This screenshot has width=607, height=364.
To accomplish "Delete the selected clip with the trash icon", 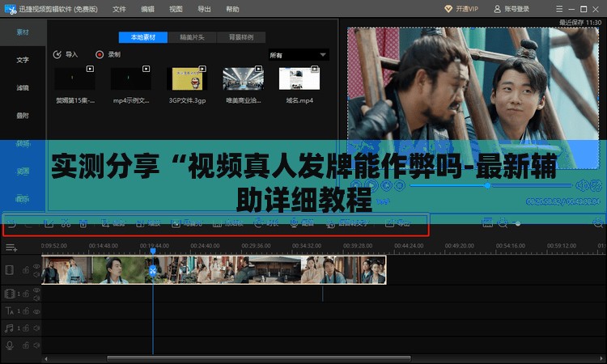I will (x=83, y=223).
